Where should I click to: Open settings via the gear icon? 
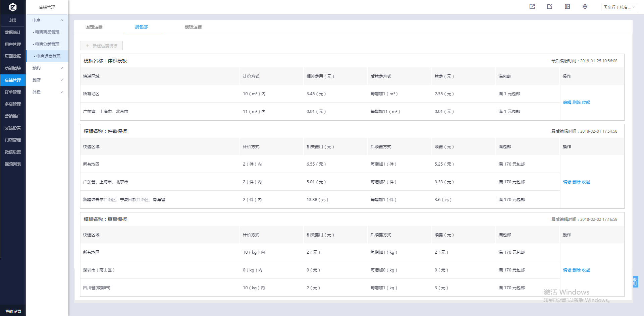(x=585, y=7)
